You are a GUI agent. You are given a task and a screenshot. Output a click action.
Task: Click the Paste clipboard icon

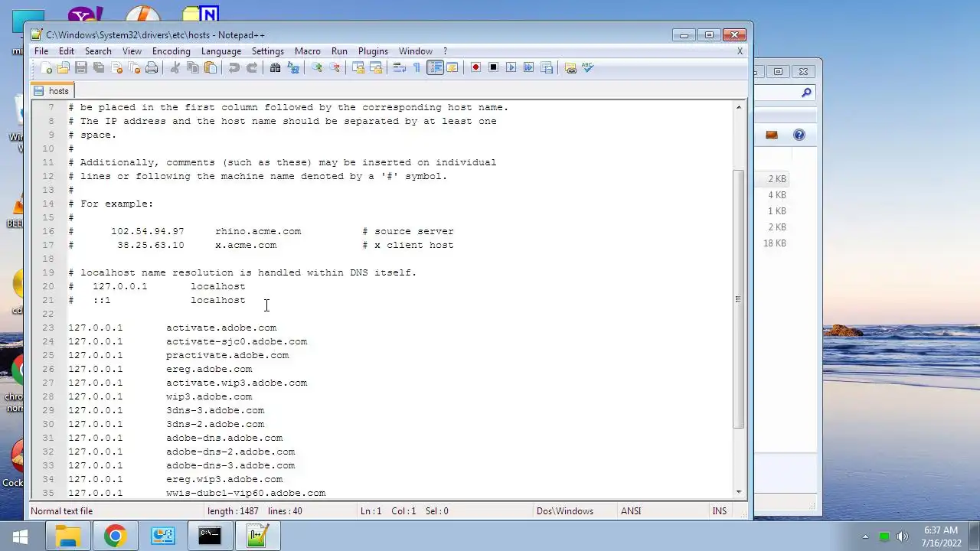[211, 68]
